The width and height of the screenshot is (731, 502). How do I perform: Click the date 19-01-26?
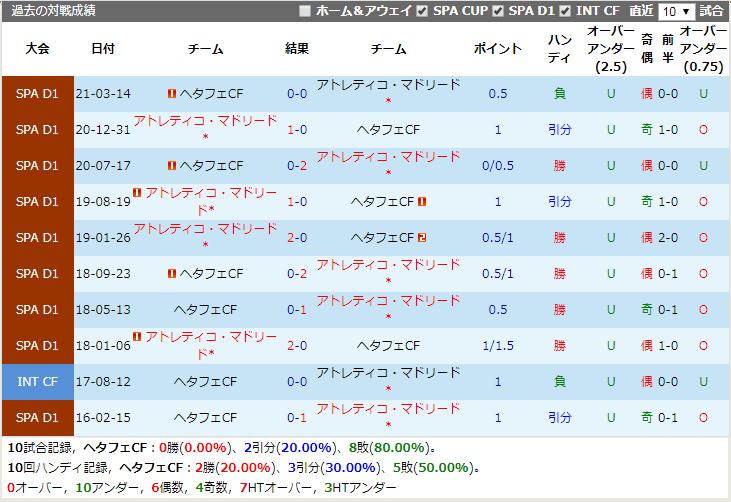[103, 238]
